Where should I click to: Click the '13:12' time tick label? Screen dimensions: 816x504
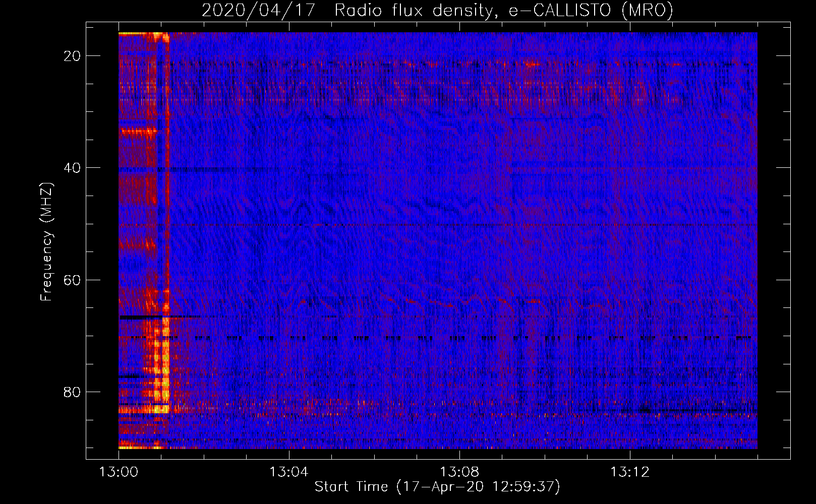(629, 472)
